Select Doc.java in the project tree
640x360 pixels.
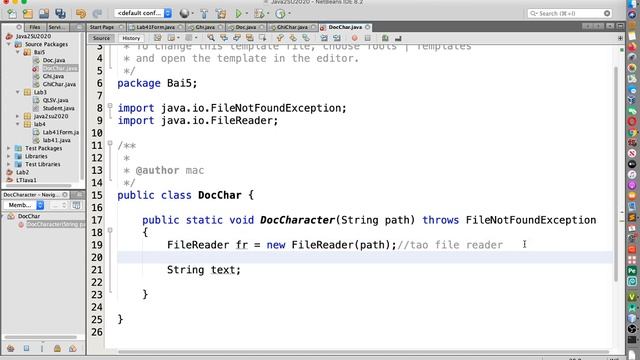53,60
